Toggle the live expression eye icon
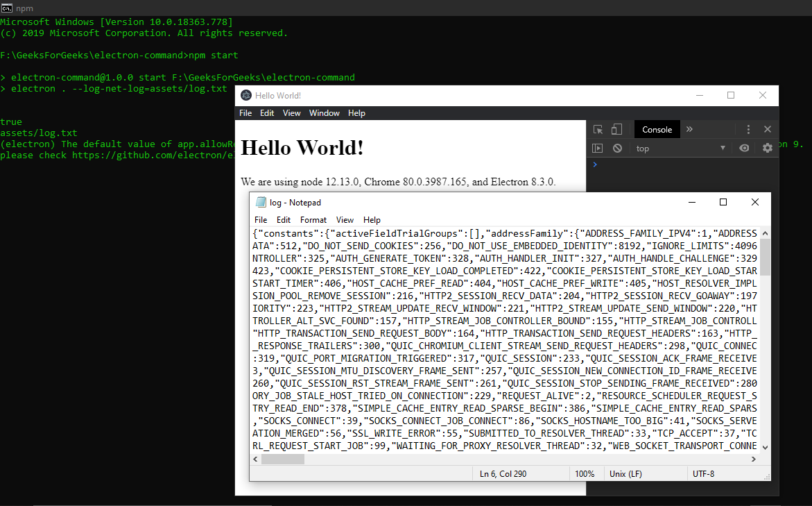The height and width of the screenshot is (506, 812). (x=744, y=149)
